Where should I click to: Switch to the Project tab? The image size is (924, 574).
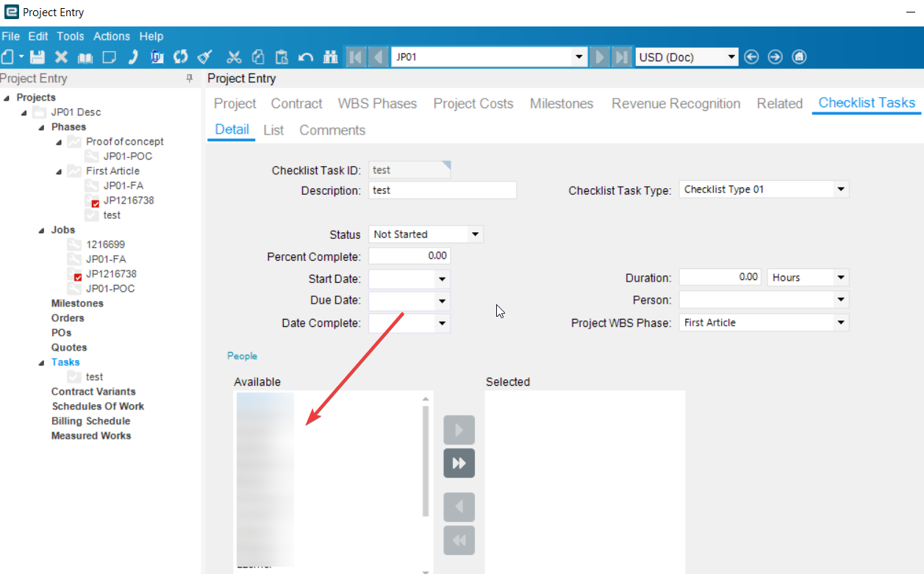pyautogui.click(x=235, y=104)
